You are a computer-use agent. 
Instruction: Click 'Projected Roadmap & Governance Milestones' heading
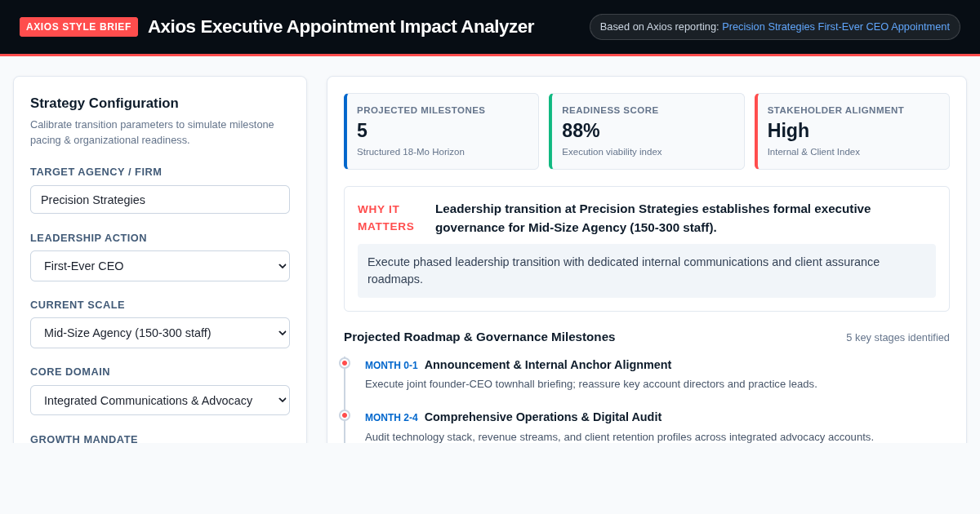479,337
